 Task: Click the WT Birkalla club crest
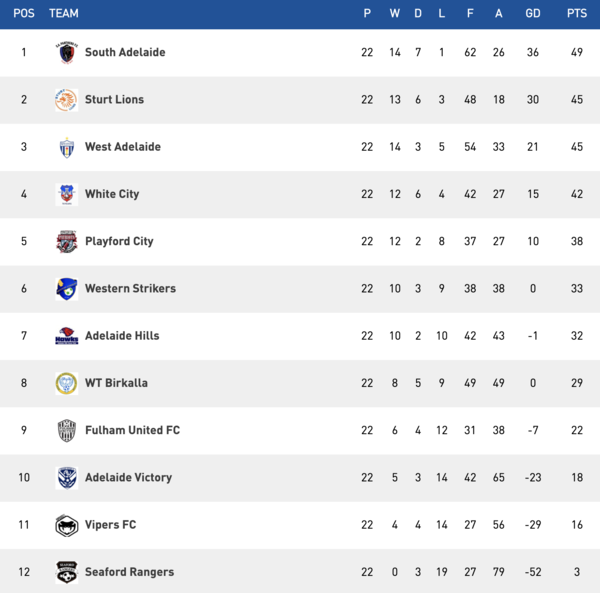66,383
